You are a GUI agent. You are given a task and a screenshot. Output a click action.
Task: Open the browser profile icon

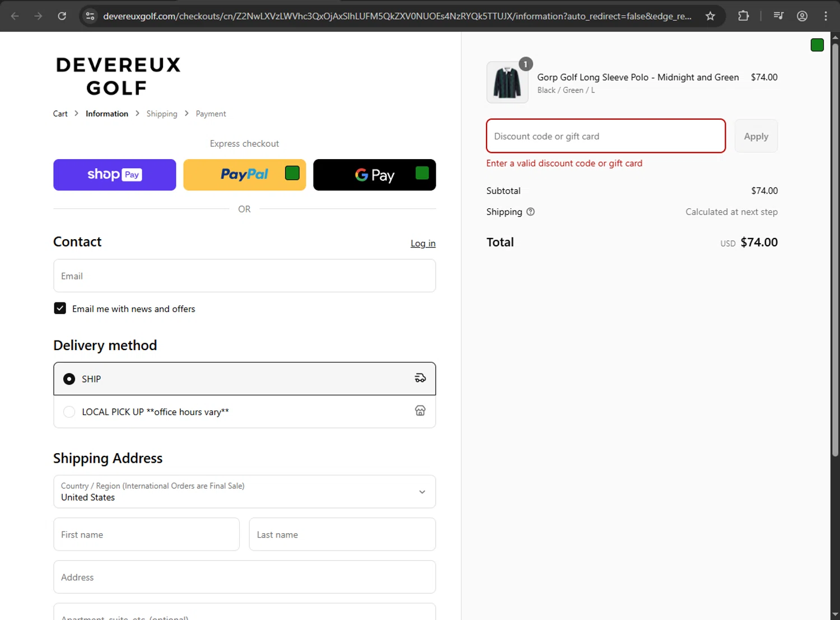802,16
